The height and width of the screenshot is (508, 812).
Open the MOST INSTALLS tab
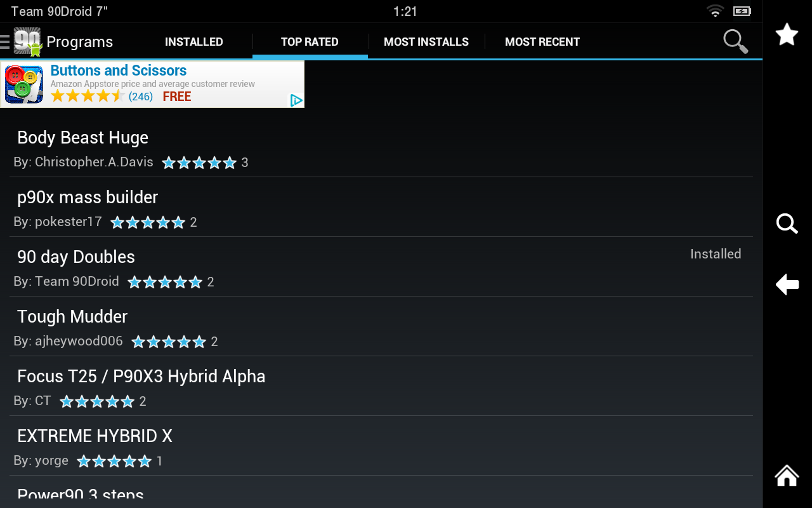pyautogui.click(x=426, y=41)
